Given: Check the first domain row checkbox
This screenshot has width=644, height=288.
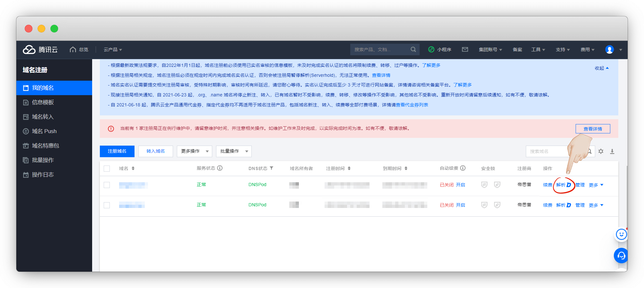Looking at the screenshot, I should pyautogui.click(x=107, y=185).
